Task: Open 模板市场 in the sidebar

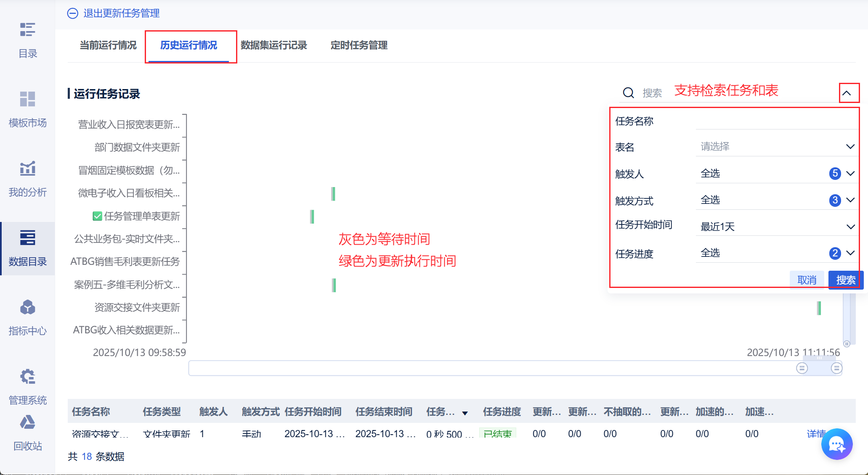Action: click(x=27, y=100)
